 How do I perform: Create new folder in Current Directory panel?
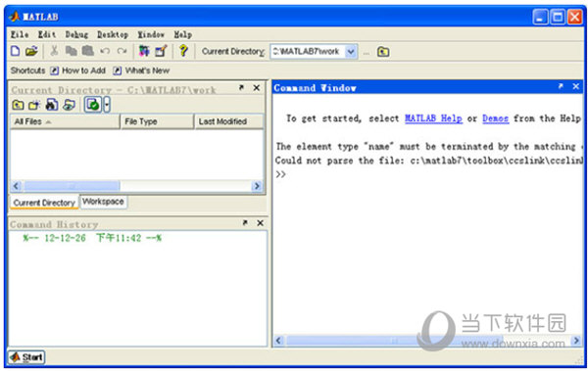click(x=34, y=105)
